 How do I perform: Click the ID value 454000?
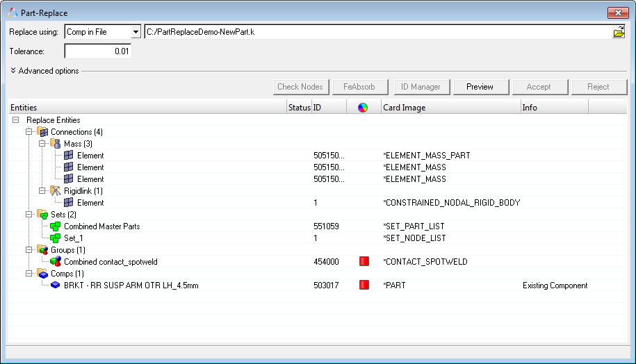(326, 261)
